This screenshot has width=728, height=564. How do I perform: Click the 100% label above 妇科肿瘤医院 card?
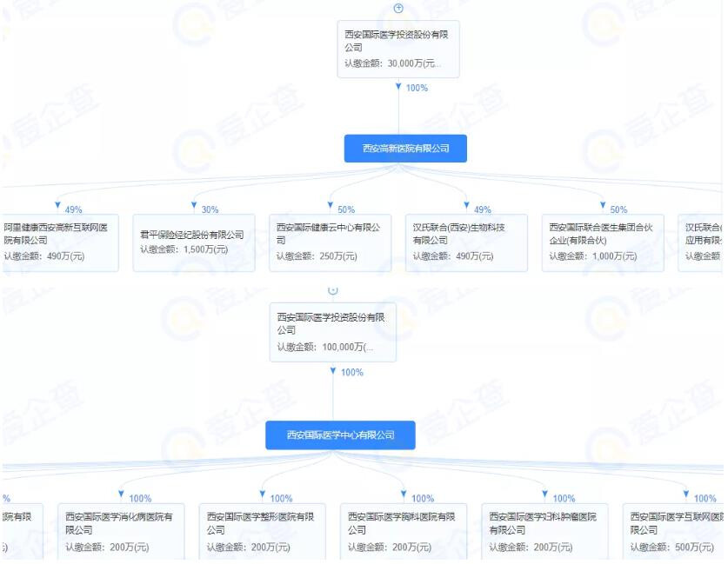tap(564, 499)
